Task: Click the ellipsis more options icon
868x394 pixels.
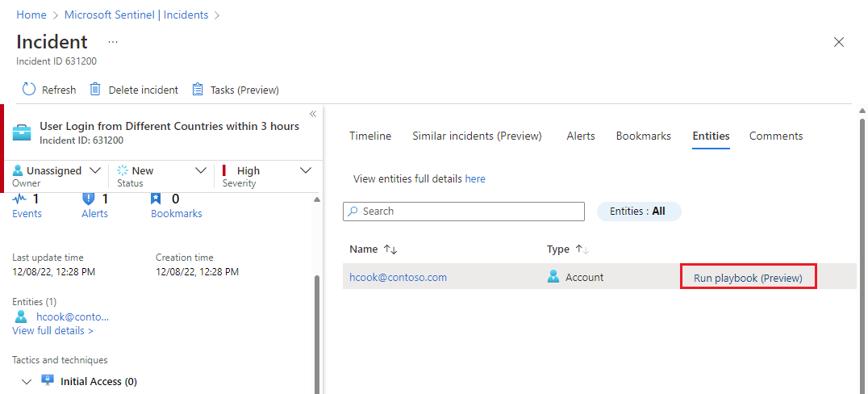Action: [113, 41]
